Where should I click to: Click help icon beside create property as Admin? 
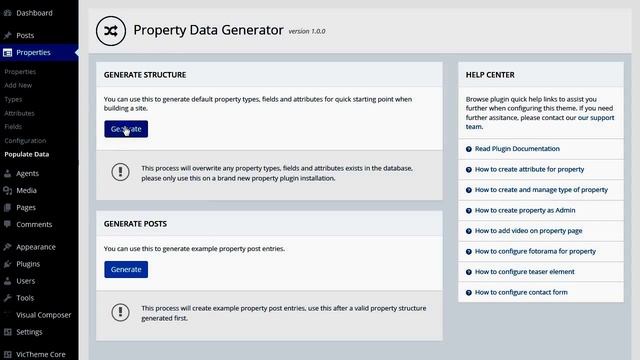click(x=469, y=211)
